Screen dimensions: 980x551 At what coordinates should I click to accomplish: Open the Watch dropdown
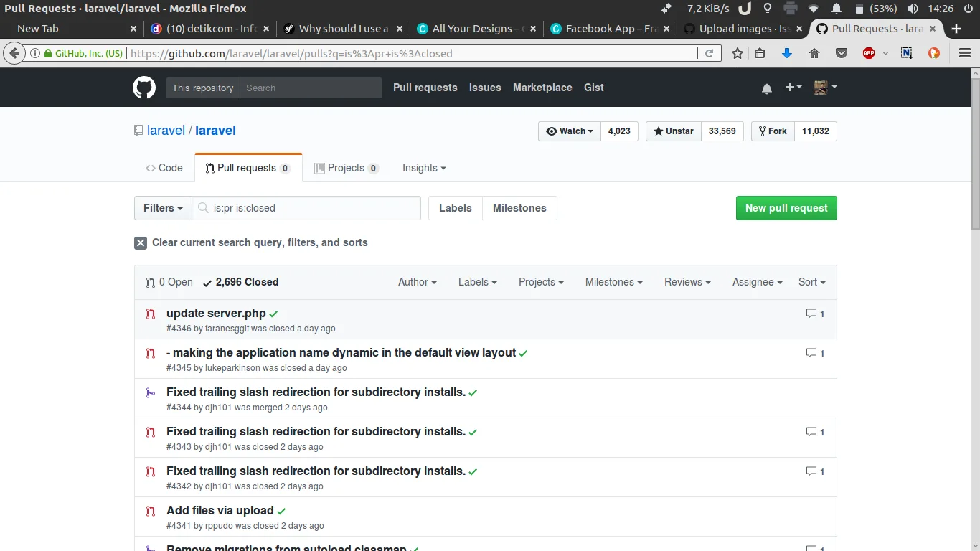[570, 131]
